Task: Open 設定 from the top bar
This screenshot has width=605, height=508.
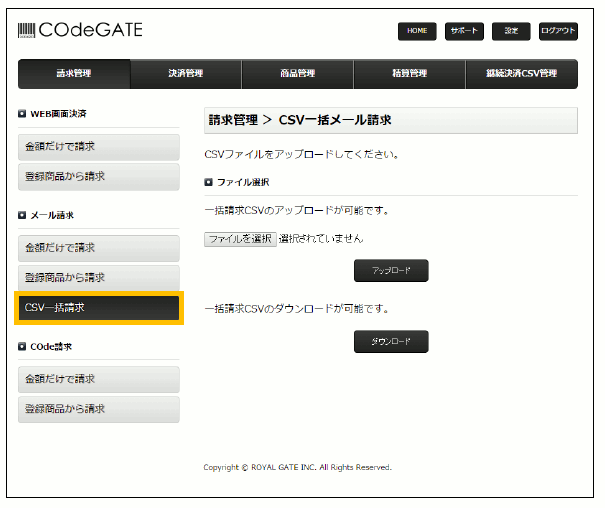Action: click(x=511, y=31)
